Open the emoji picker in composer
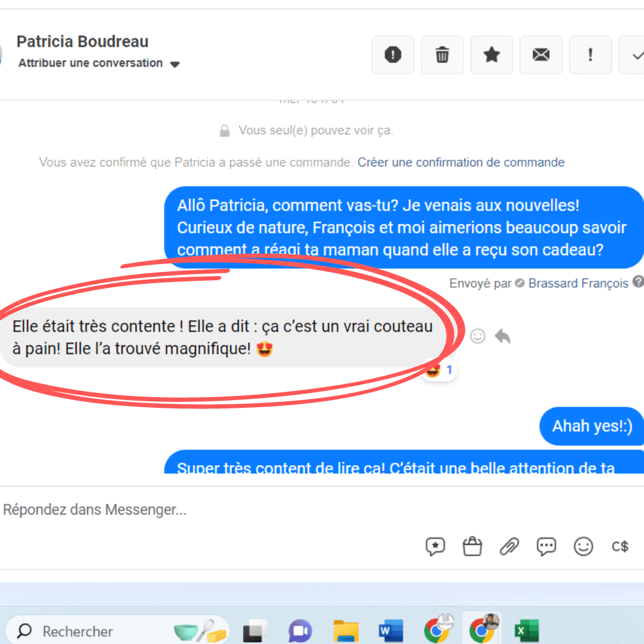The height and width of the screenshot is (644, 644). 583,546
